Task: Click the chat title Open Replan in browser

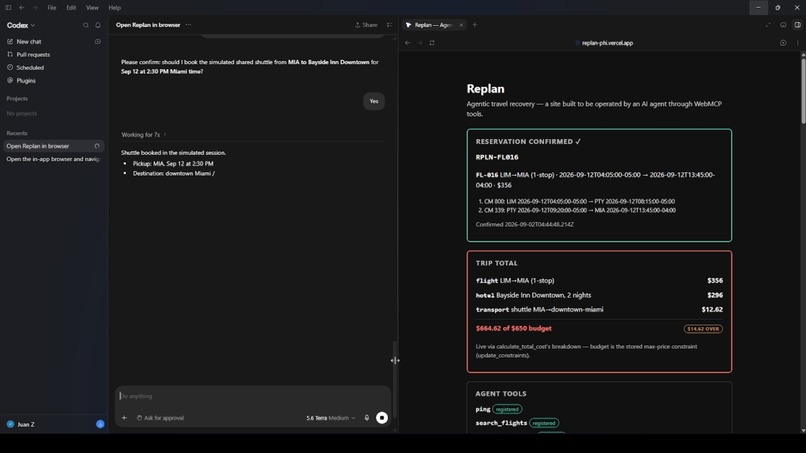Action: point(148,25)
